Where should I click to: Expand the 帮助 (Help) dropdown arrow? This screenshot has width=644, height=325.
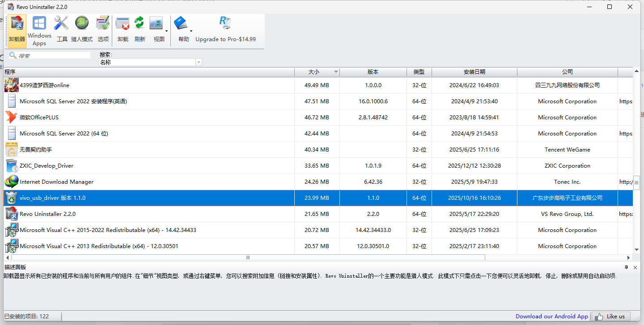pos(191,31)
